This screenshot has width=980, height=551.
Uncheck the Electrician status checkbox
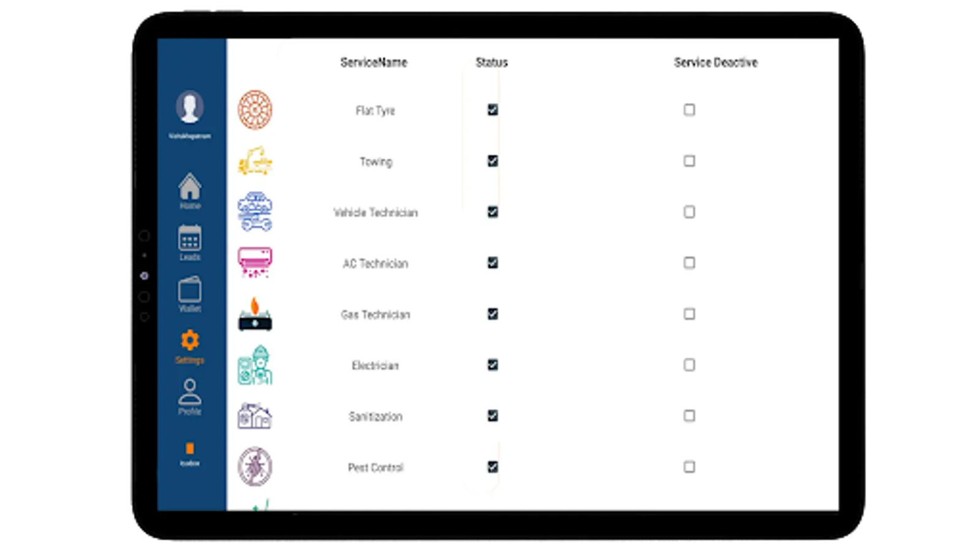point(492,365)
